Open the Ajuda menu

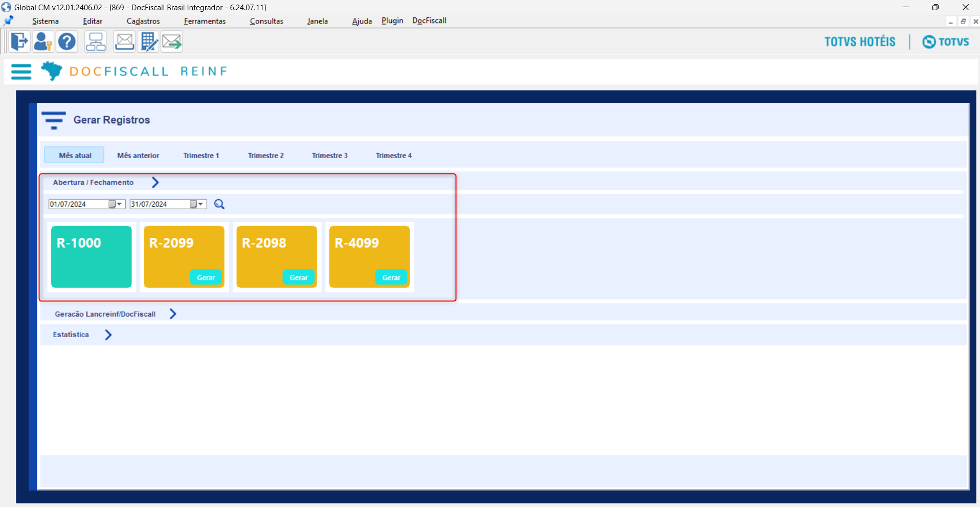pyautogui.click(x=362, y=21)
